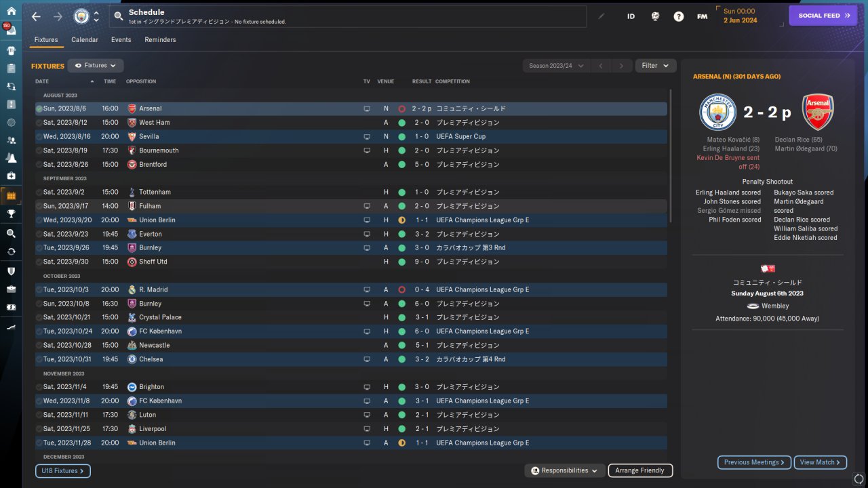Click the ID icon in the top bar
The image size is (868, 488).
point(631,16)
